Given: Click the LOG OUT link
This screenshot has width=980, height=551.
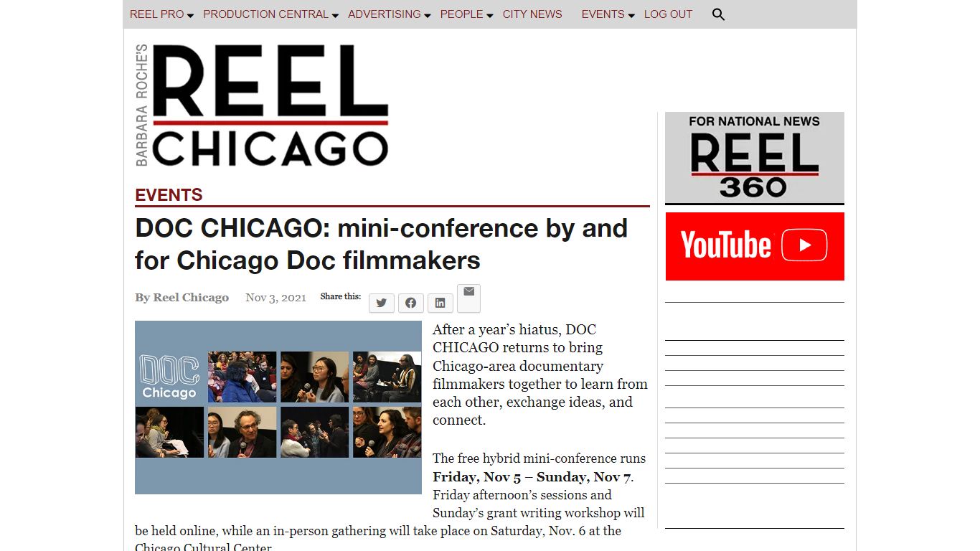Looking at the screenshot, I should tap(668, 14).
